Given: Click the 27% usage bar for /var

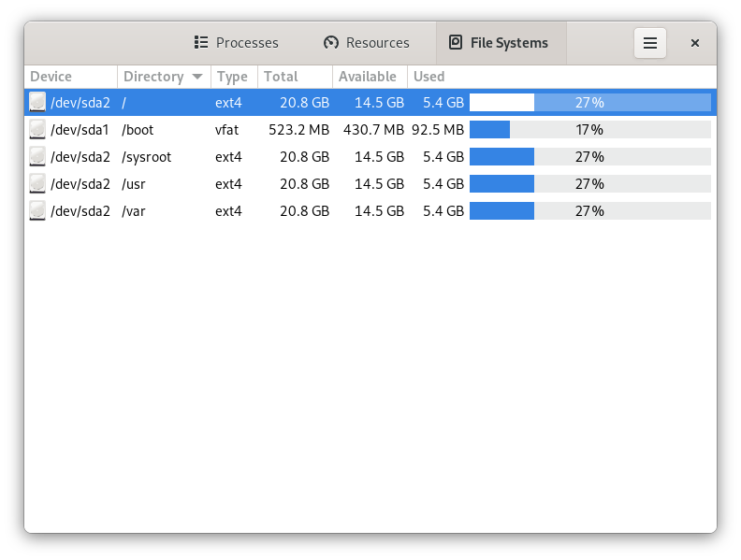Looking at the screenshot, I should coord(589,210).
